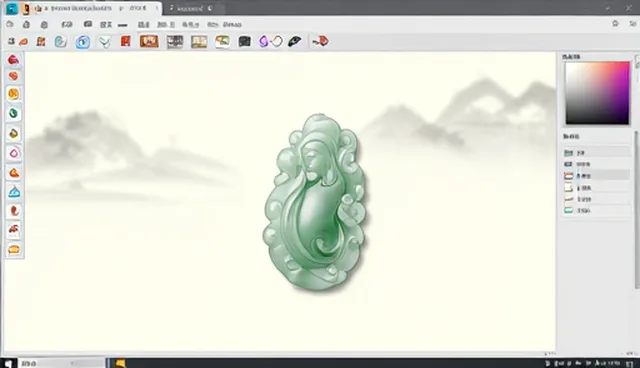Click the red arrow tag icon in toolbar
This screenshot has width=640, height=368.
click(x=320, y=41)
